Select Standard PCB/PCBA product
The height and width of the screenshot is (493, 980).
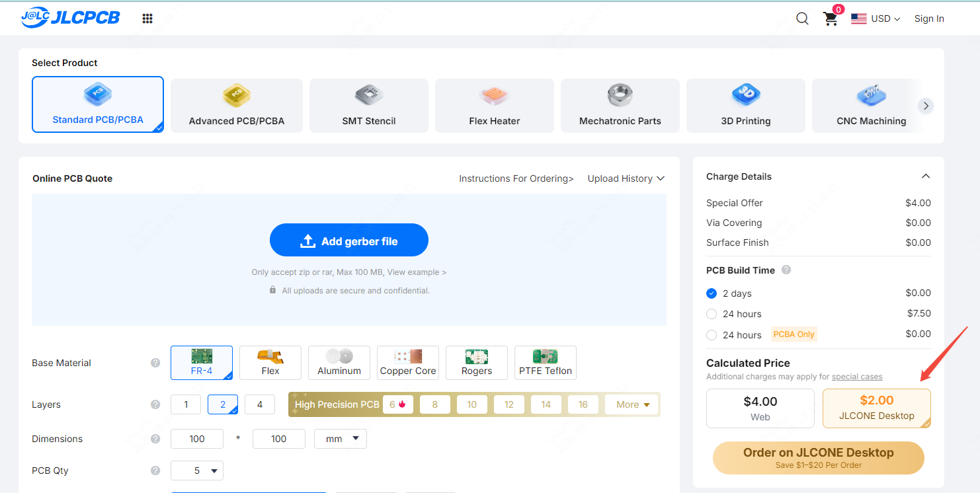tap(98, 104)
